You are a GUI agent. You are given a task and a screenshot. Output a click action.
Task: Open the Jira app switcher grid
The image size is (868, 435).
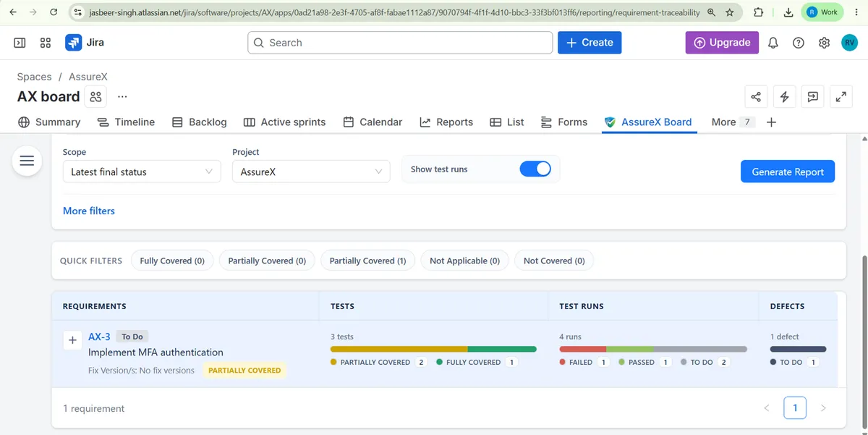tap(46, 43)
